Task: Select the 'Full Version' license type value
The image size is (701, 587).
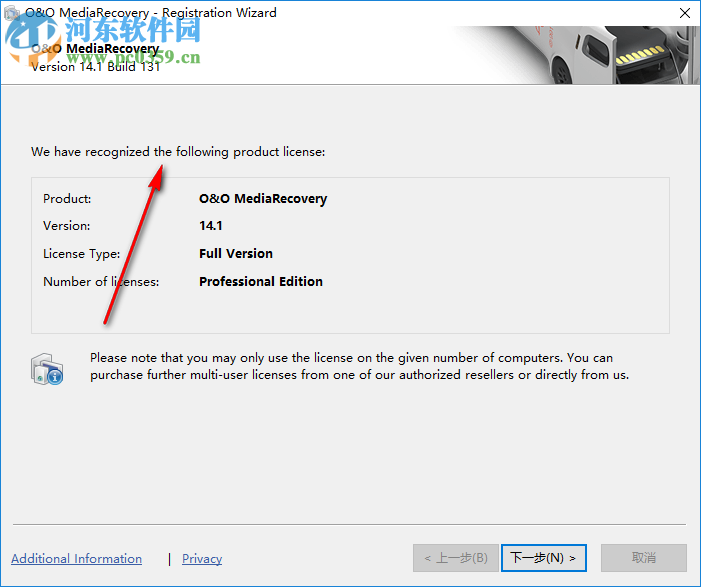Action: tap(236, 253)
